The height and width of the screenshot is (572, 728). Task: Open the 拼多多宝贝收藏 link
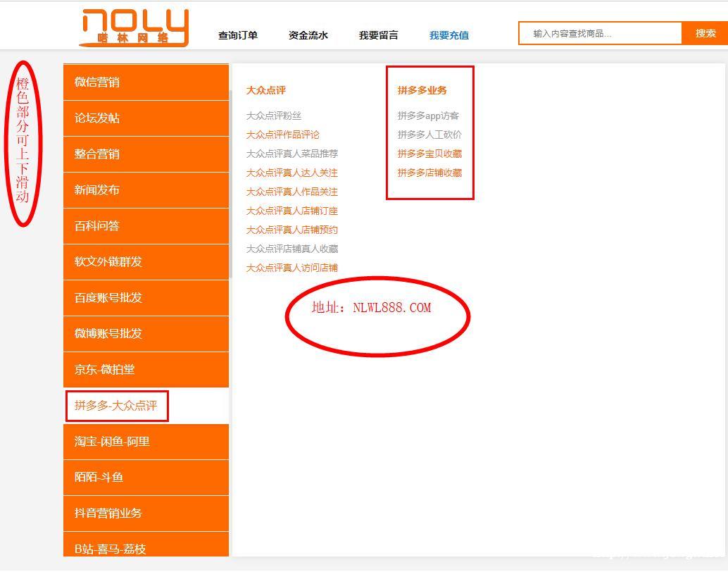click(x=430, y=154)
